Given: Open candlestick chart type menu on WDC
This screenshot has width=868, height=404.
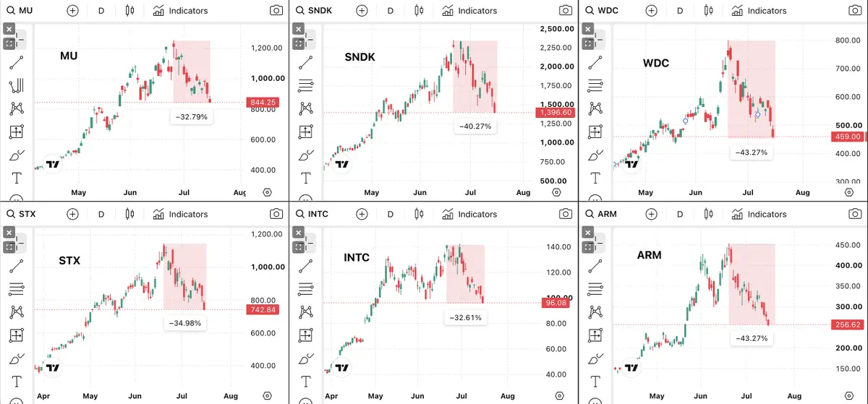Looking at the screenshot, I should coord(709,11).
